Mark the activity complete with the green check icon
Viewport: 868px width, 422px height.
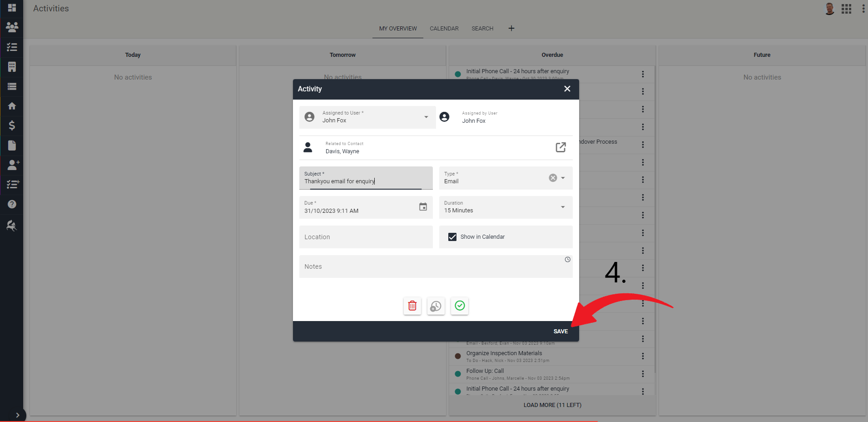click(x=459, y=306)
